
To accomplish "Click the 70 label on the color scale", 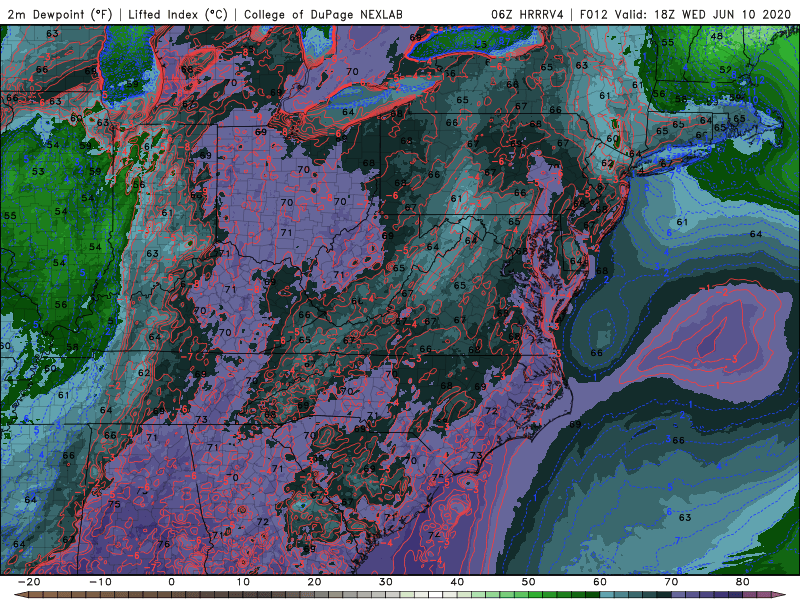I will click(x=671, y=582).
